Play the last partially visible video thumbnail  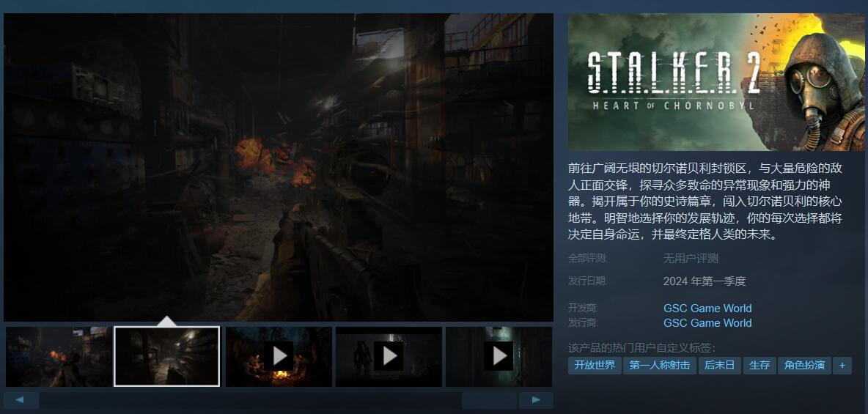pyautogui.click(x=499, y=356)
